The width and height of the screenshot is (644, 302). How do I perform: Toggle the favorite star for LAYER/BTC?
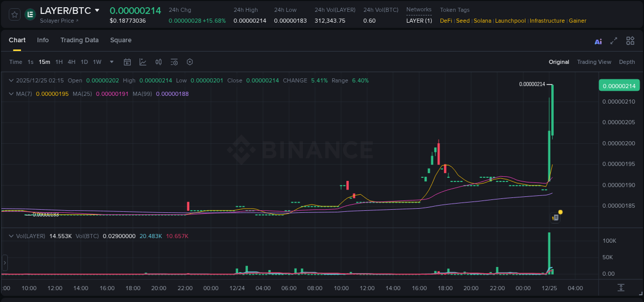(x=14, y=14)
